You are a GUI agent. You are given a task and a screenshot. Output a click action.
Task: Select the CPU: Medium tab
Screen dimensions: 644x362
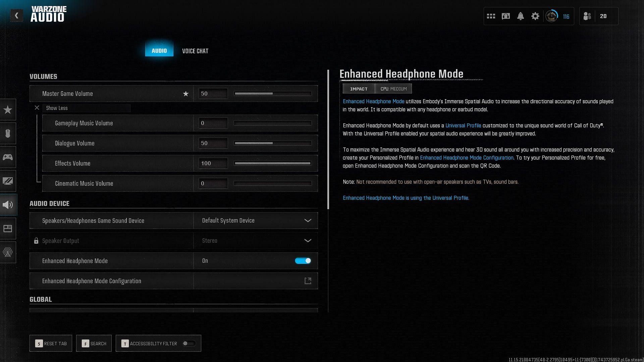(x=393, y=89)
